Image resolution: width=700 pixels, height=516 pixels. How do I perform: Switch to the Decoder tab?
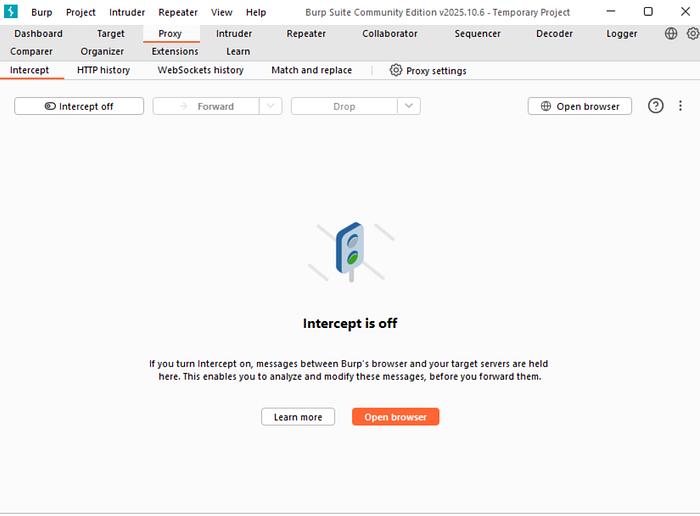point(554,34)
